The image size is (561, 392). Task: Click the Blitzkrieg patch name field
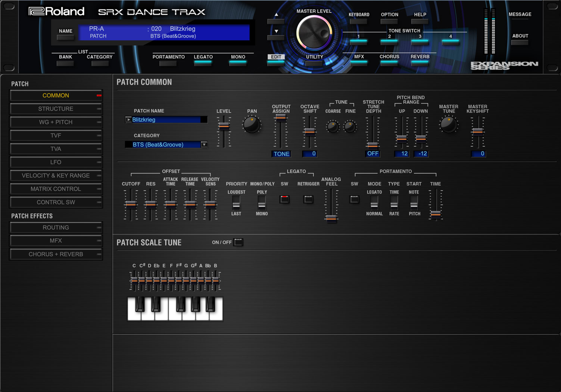[166, 119]
